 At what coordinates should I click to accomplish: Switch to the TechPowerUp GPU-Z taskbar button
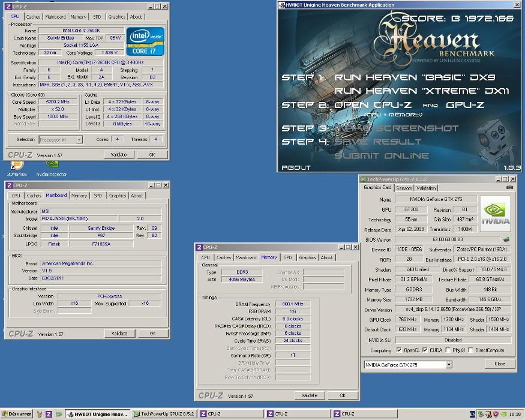(x=164, y=415)
